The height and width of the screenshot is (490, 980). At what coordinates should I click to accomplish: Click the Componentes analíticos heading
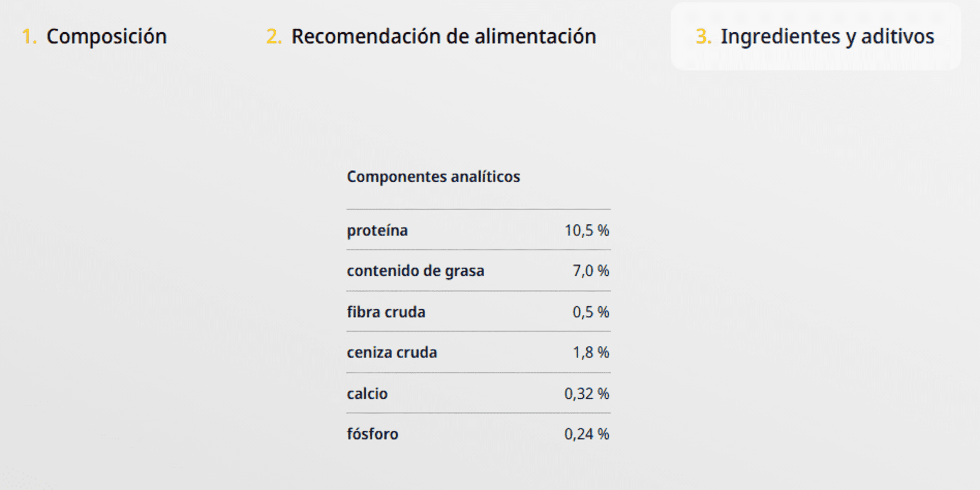pyautogui.click(x=433, y=177)
